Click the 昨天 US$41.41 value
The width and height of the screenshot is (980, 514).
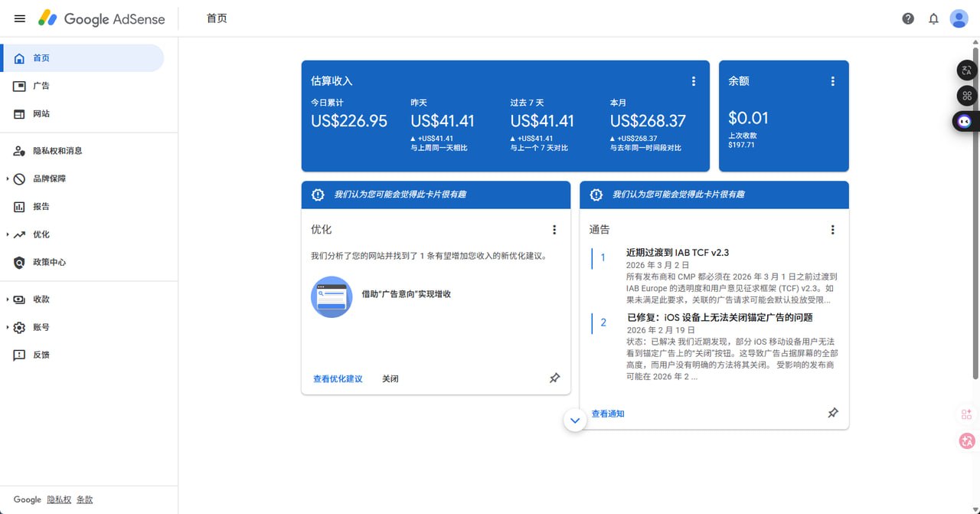443,121
